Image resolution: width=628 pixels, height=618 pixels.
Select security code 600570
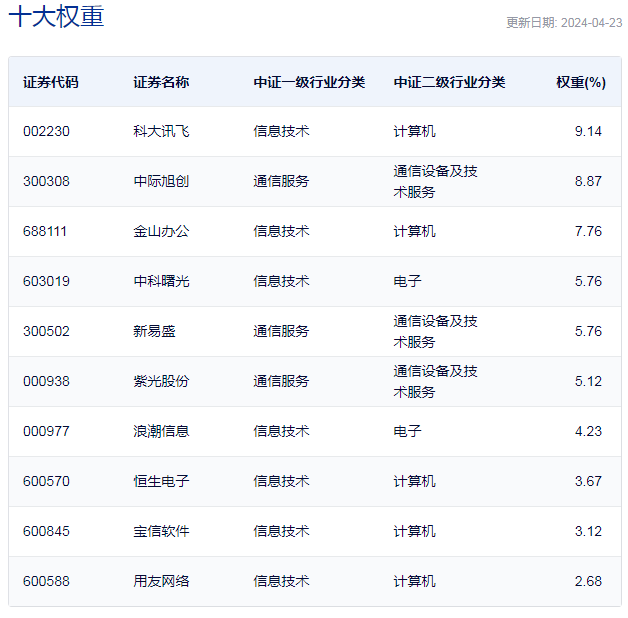46,481
